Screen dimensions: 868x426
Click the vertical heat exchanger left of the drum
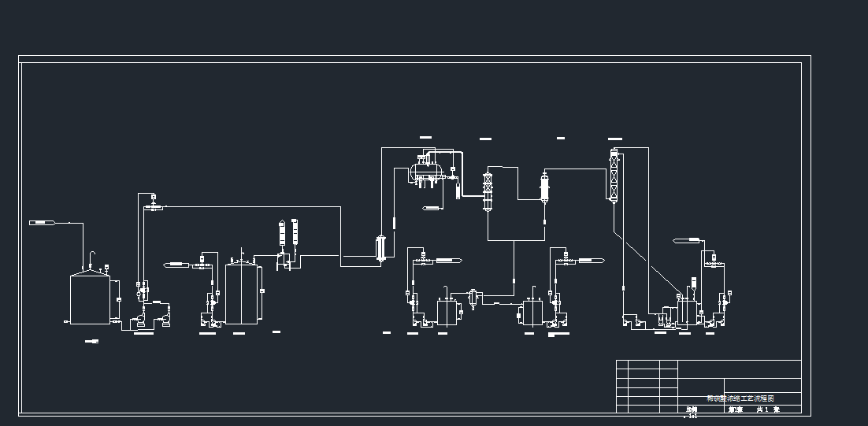click(381, 246)
